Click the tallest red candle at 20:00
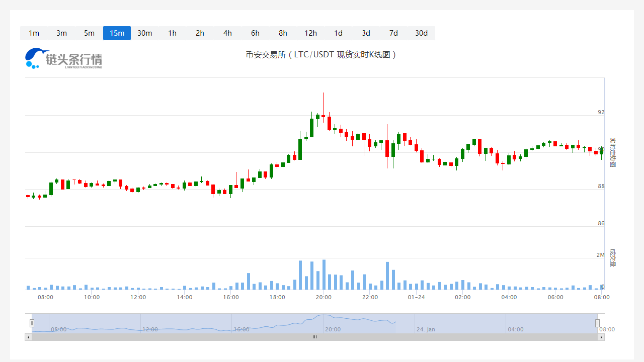644x362 pixels. [323, 107]
